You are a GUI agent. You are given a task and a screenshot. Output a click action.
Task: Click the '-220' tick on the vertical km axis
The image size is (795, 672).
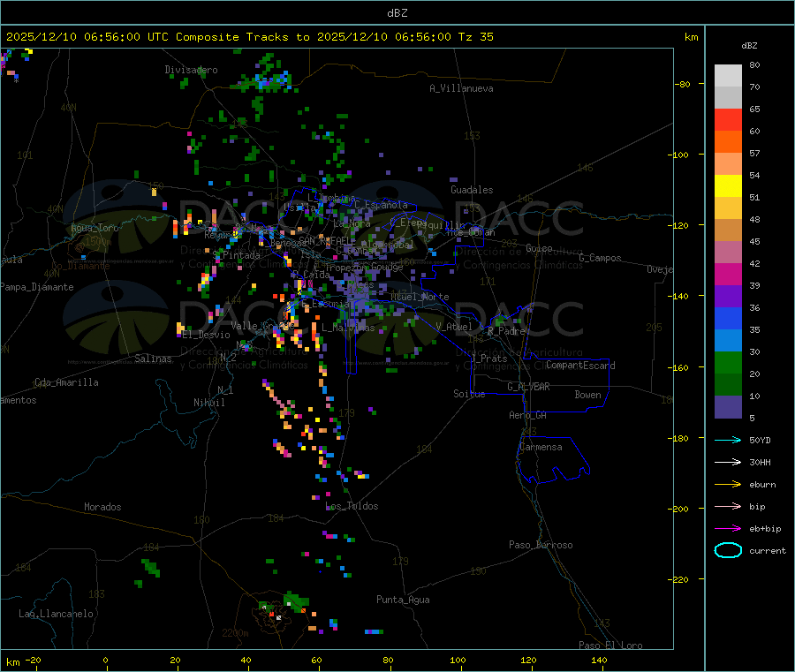680,579
